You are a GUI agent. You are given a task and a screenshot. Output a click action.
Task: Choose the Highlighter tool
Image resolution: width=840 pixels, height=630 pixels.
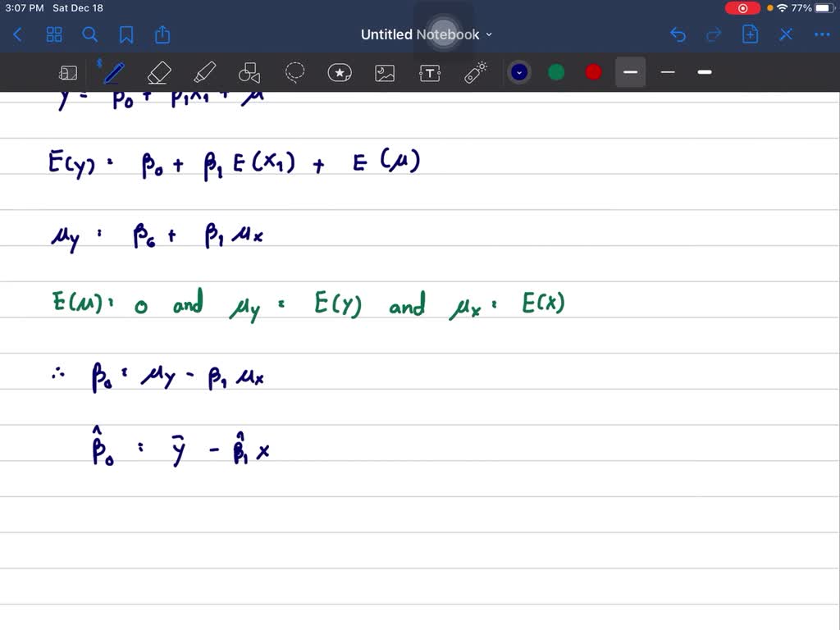click(x=204, y=72)
